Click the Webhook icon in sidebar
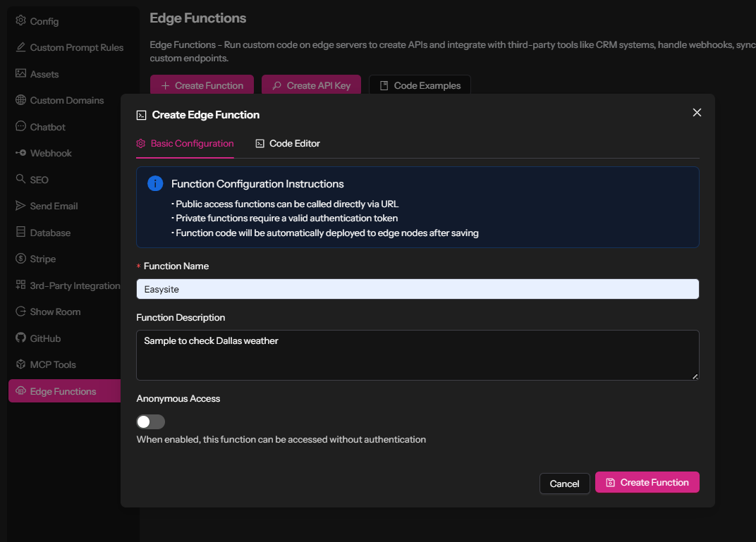Screen dimensions: 756x542 click(x=20, y=153)
